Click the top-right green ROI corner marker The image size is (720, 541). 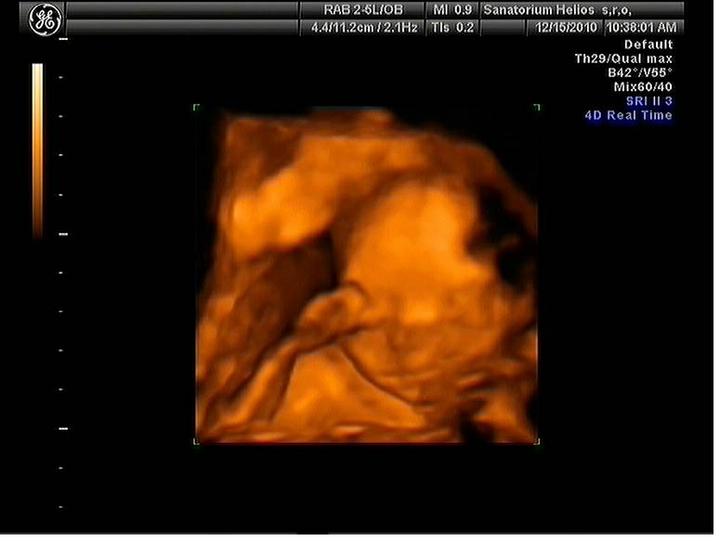[x=537, y=107]
